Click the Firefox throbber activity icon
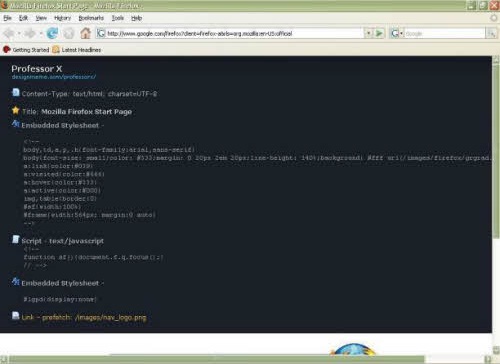Screen dimensions: 500x364 click(x=494, y=18)
